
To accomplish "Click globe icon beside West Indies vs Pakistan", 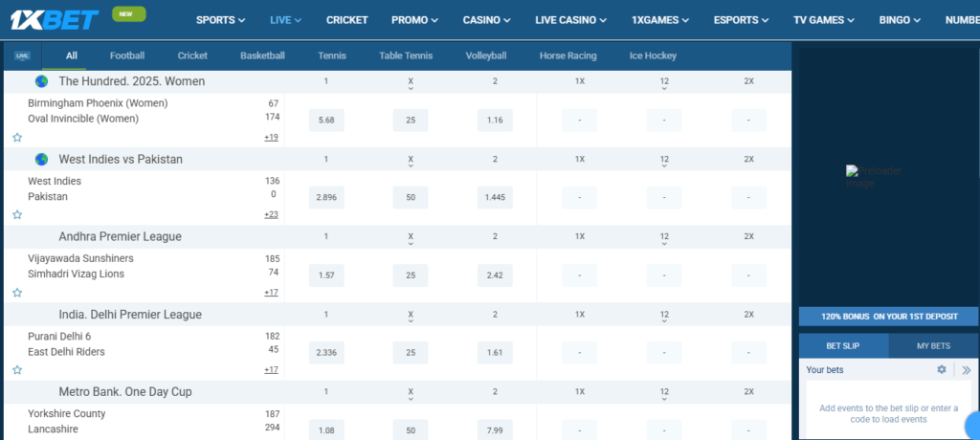I will (x=41, y=159).
